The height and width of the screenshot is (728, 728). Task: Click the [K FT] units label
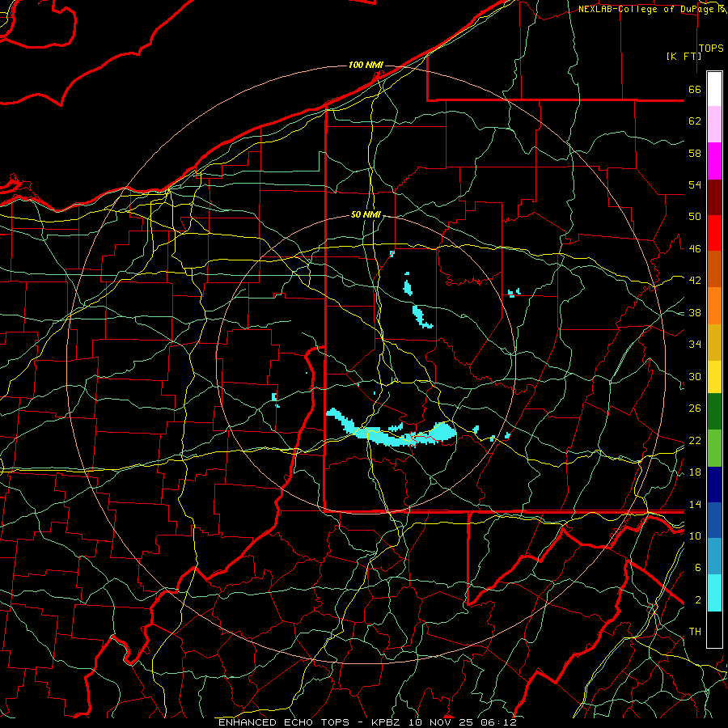pos(684,57)
